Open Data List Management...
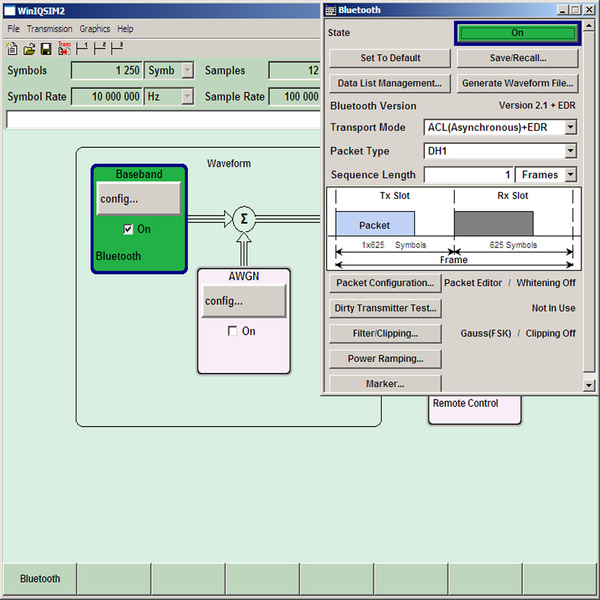The height and width of the screenshot is (600, 600). (x=390, y=83)
